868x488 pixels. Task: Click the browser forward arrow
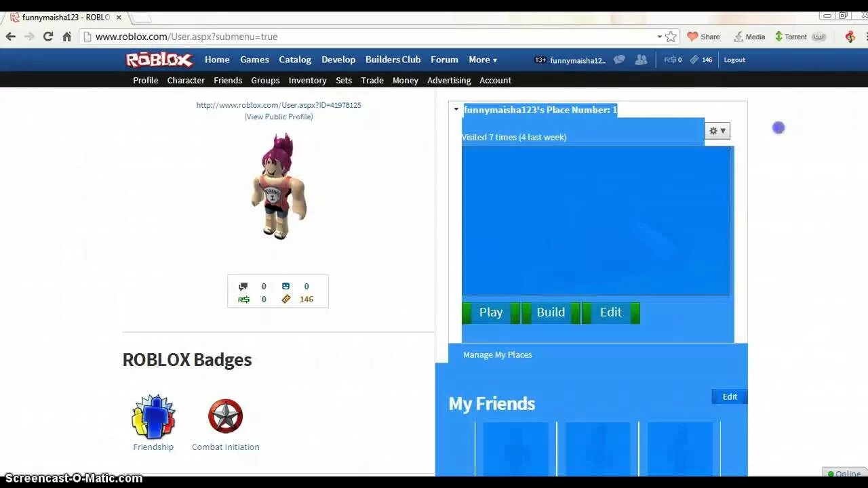29,37
